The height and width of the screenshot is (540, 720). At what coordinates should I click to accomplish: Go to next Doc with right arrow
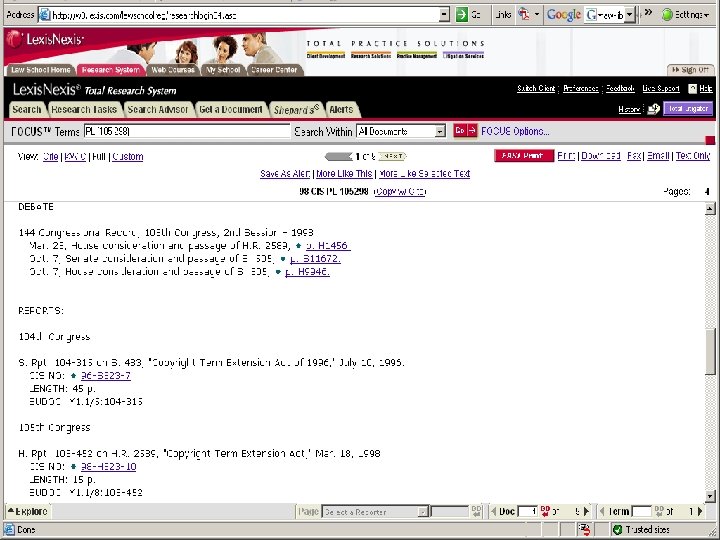pos(586,511)
